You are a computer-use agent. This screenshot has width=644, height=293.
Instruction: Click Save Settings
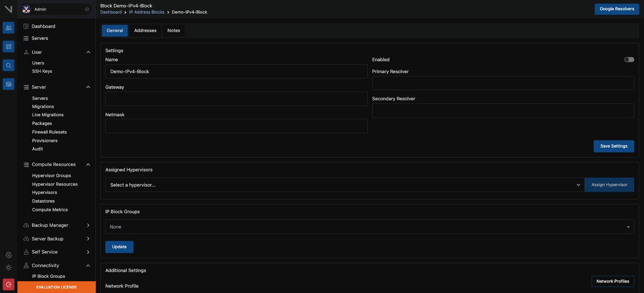[x=614, y=146]
